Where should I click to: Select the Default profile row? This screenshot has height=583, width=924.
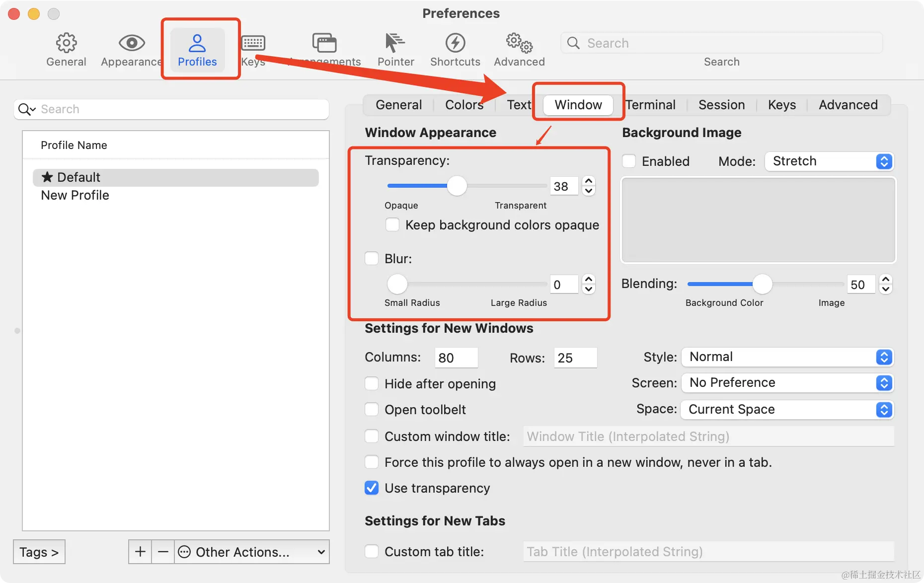[176, 177]
